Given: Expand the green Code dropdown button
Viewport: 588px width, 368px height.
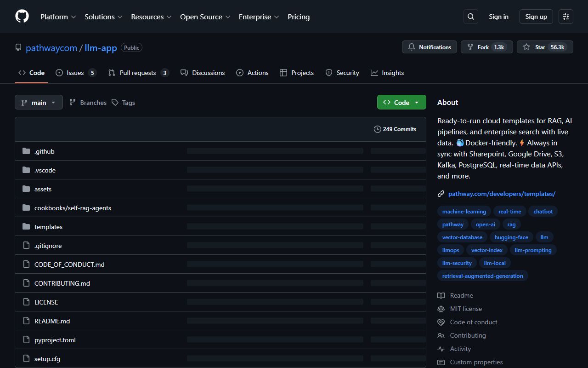Looking at the screenshot, I should (401, 103).
